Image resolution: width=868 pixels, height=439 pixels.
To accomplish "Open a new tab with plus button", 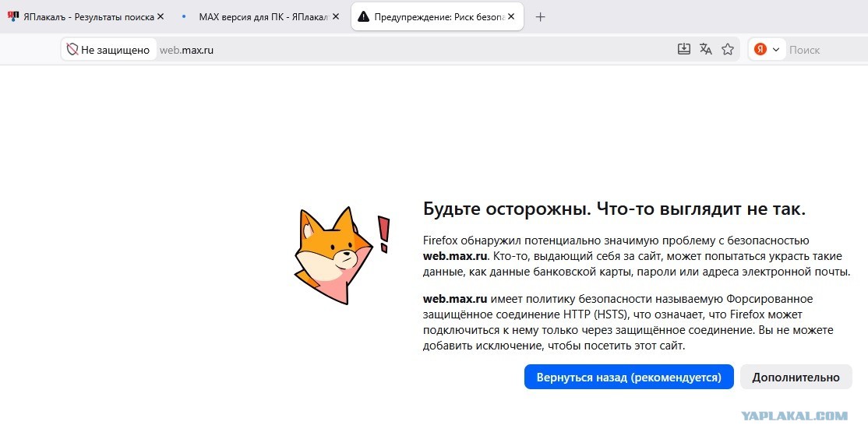I will 540,16.
